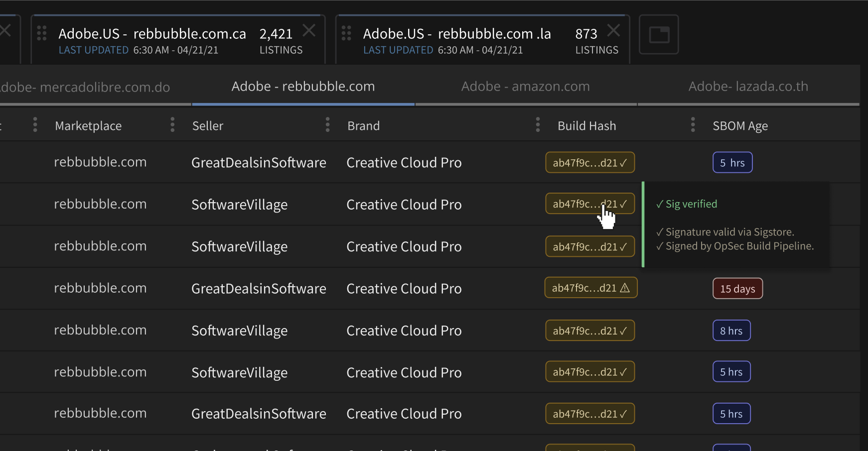Screen dimensions: 868x451
Task: Open Marketplace column options menu
Action: click(x=35, y=124)
